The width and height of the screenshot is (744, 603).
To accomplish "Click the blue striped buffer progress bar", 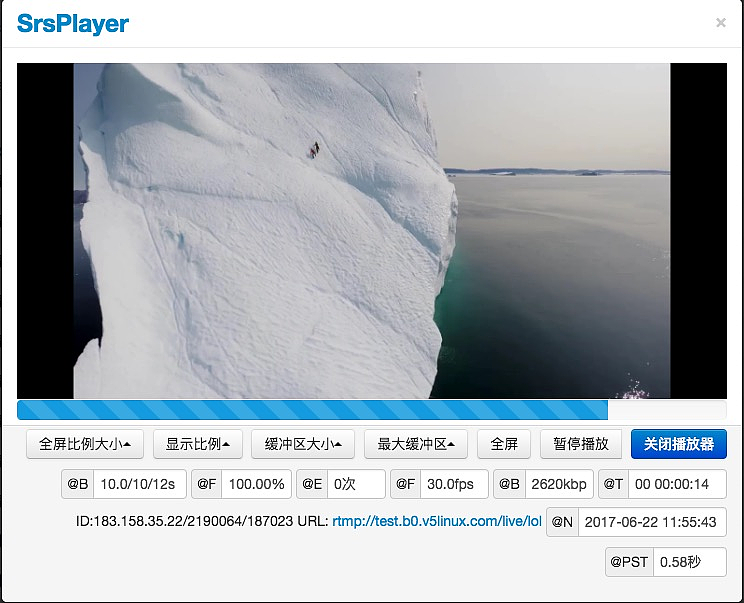I will [312, 410].
